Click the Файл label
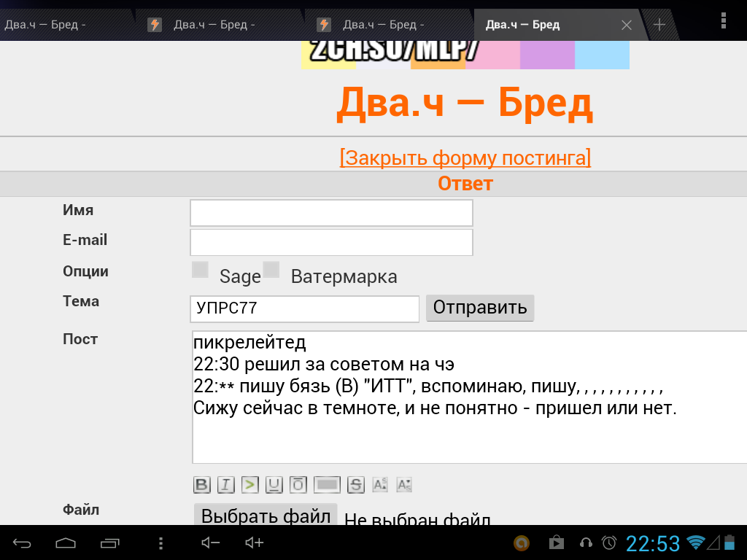The image size is (747, 560). [x=81, y=510]
